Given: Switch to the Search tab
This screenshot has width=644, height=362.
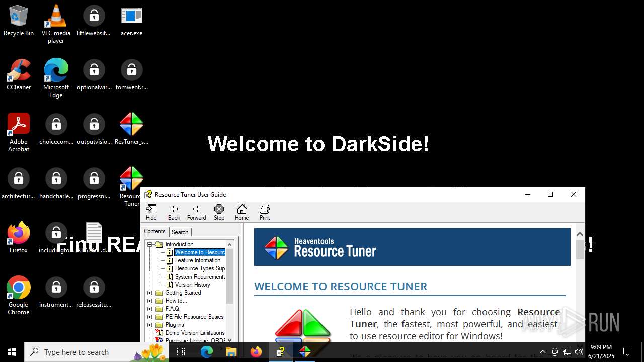Looking at the screenshot, I should 180,232.
